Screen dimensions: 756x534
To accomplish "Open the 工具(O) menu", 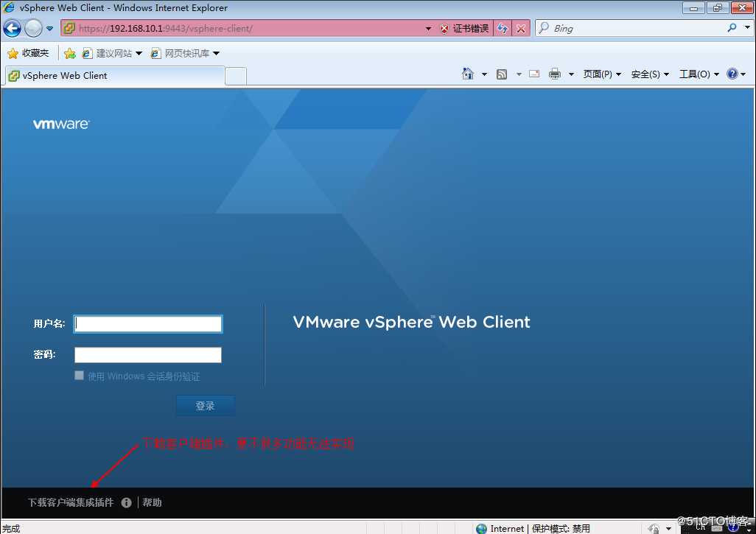I will 699,74.
